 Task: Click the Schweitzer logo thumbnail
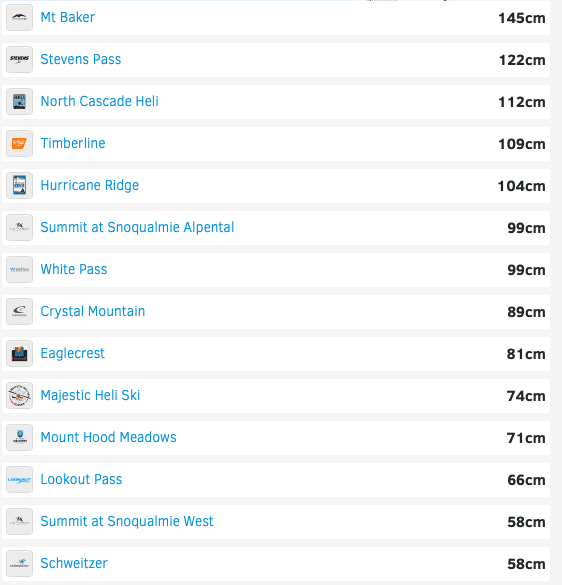pyautogui.click(x=19, y=563)
